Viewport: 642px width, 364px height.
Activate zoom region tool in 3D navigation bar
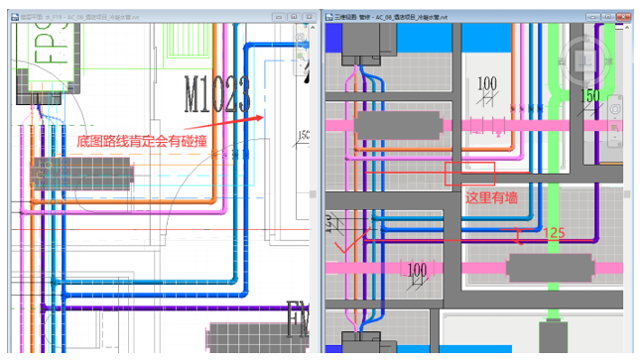[x=615, y=128]
